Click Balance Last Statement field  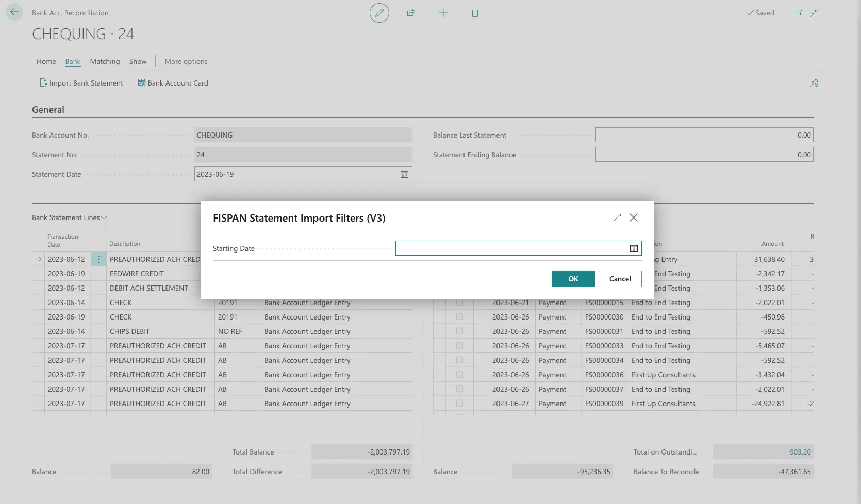click(704, 135)
